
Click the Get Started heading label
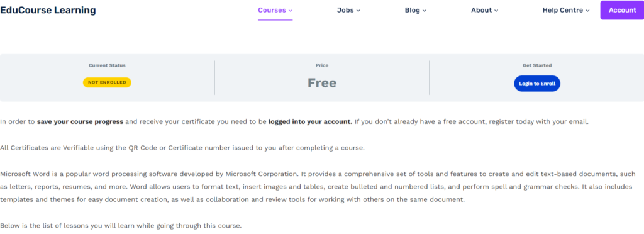tap(537, 65)
